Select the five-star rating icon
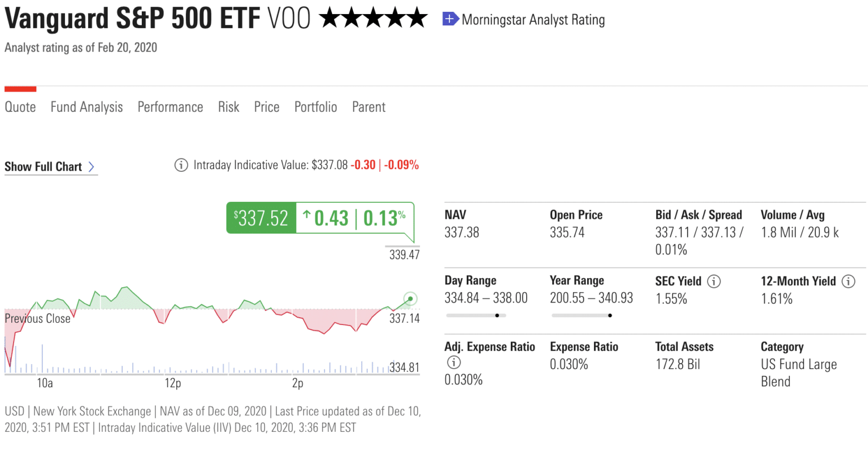 tap(373, 18)
